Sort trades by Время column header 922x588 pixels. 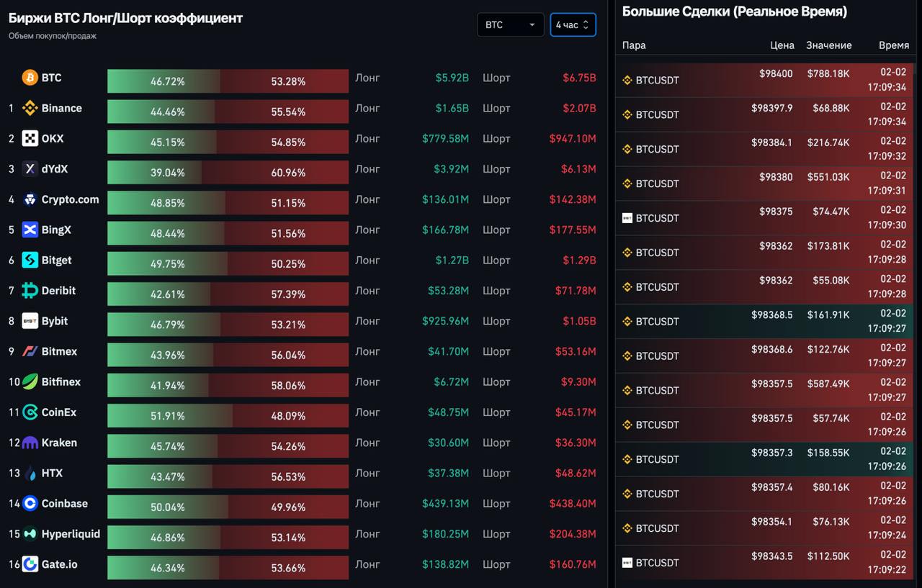(894, 45)
